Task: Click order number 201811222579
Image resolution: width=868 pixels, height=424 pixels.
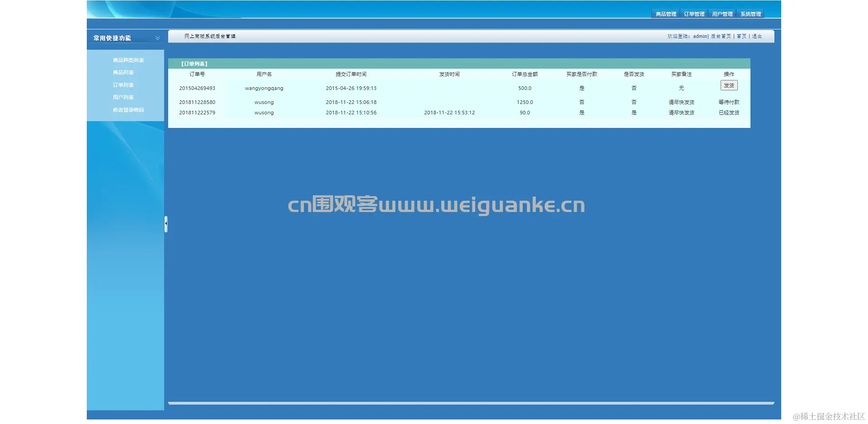Action: coord(197,113)
